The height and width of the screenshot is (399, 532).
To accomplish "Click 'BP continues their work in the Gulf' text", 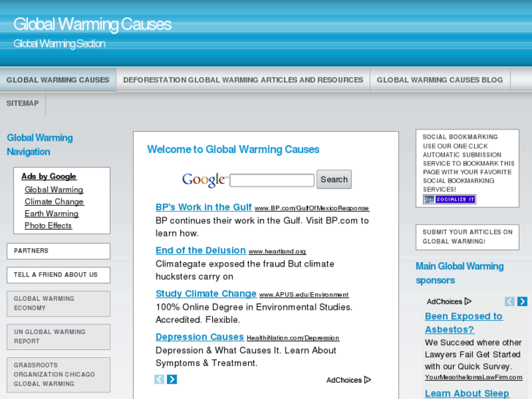I will 262,227.
